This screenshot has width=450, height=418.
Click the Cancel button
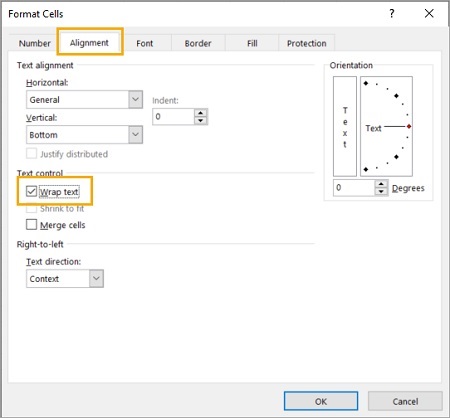(x=405, y=401)
